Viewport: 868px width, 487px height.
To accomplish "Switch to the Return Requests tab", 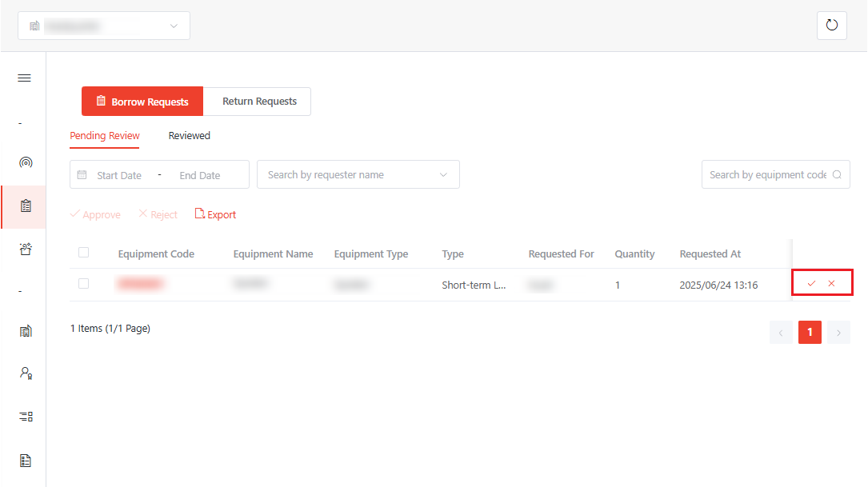I will 258,102.
